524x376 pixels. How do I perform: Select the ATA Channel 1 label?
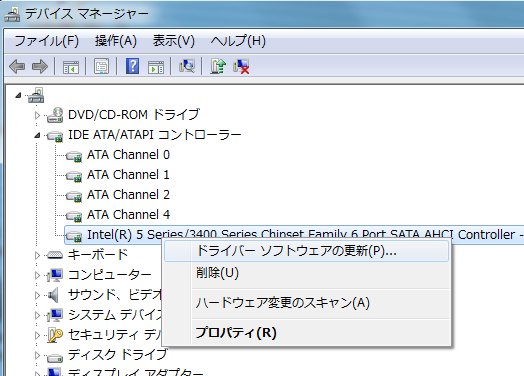(x=128, y=175)
